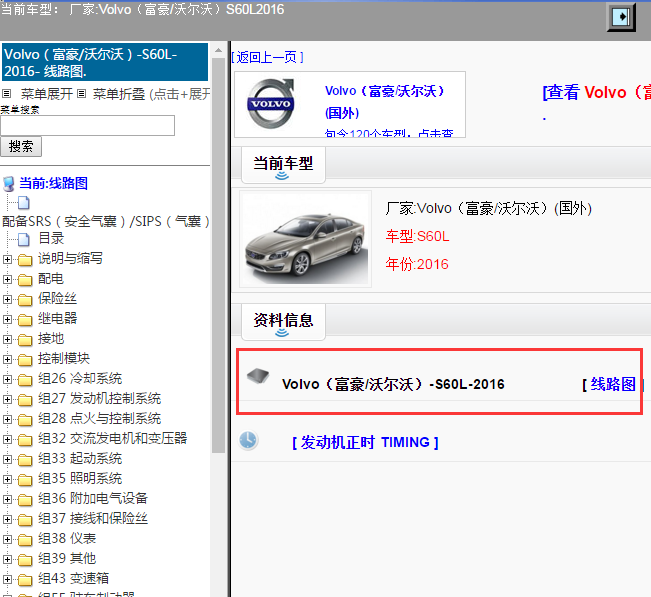Expand the 控制模块 tree node
The width and height of the screenshot is (651, 597).
click(x=7, y=359)
